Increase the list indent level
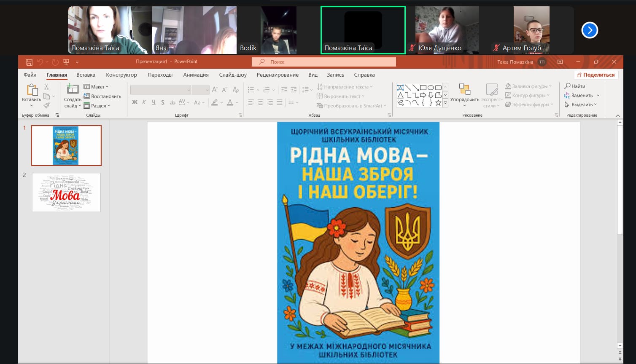This screenshot has width=636, height=364. point(294,90)
